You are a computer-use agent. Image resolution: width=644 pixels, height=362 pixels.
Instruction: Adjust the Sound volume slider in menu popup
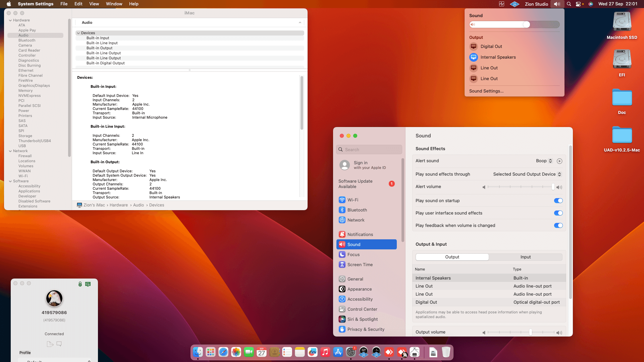(515, 24)
